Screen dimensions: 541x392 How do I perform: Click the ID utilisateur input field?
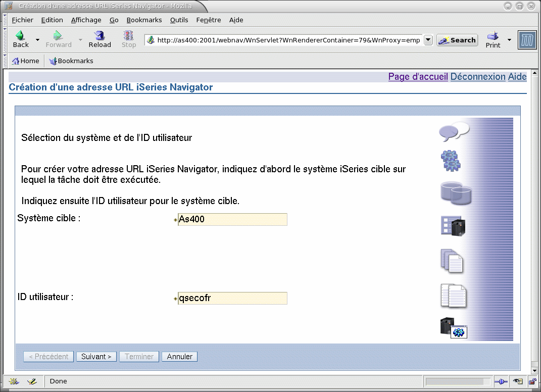pyautogui.click(x=232, y=298)
